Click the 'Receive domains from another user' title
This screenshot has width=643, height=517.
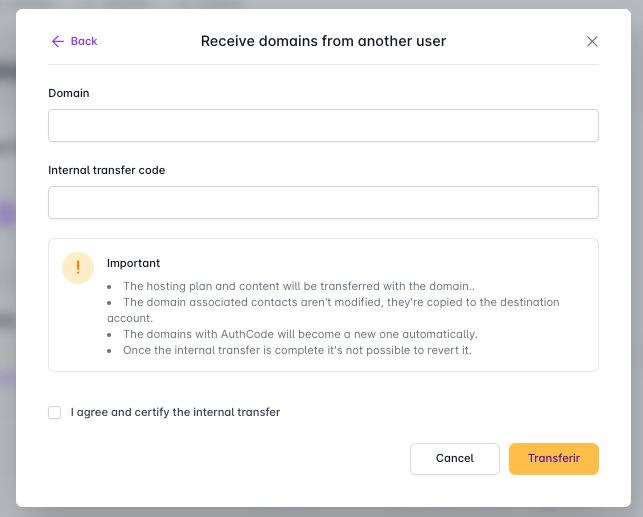click(323, 41)
